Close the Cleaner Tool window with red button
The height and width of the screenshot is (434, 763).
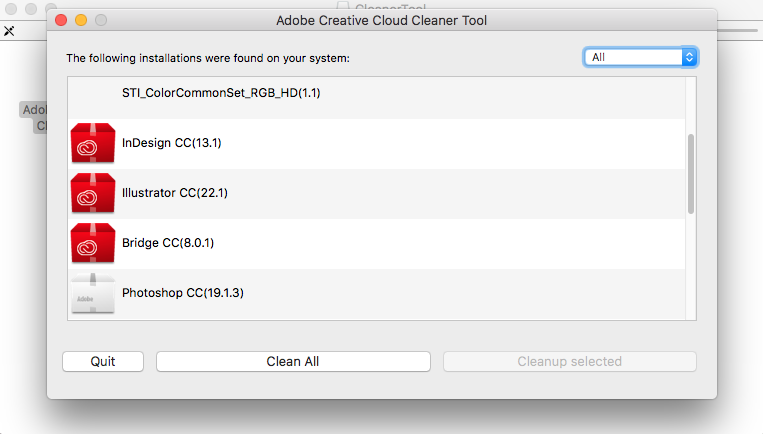(x=62, y=19)
